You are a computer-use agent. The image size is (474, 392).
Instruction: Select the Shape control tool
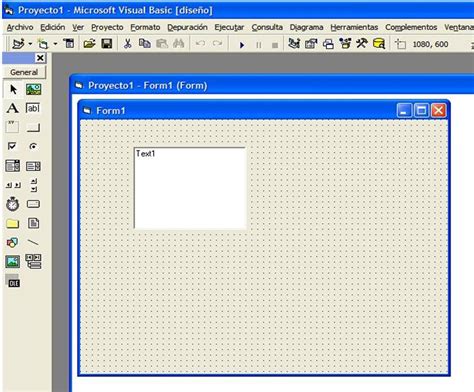pyautogui.click(x=12, y=242)
